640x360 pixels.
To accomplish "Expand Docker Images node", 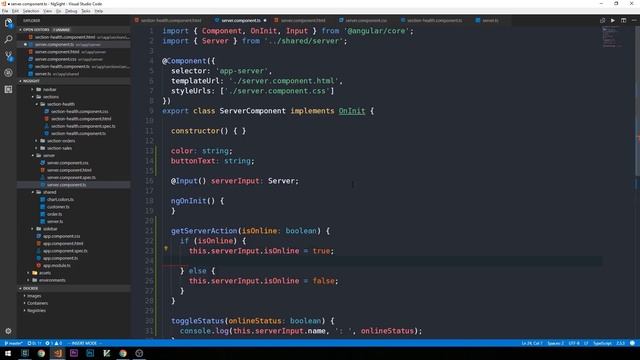I will coord(34,296).
